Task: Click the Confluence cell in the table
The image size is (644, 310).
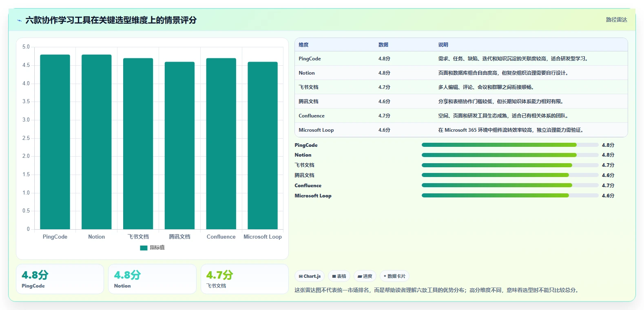Action: [x=312, y=116]
